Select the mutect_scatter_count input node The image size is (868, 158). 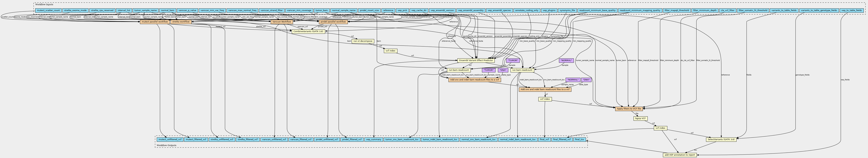(x=48, y=10)
